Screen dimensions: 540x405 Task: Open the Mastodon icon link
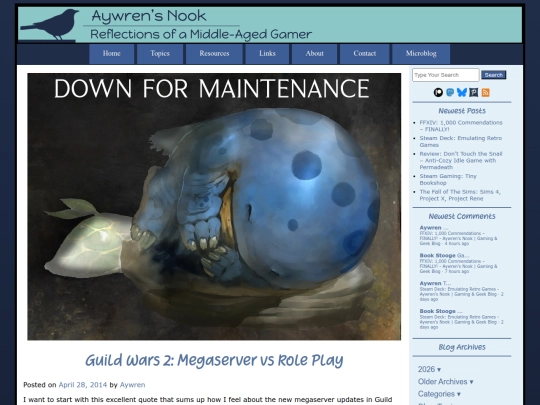point(450,92)
